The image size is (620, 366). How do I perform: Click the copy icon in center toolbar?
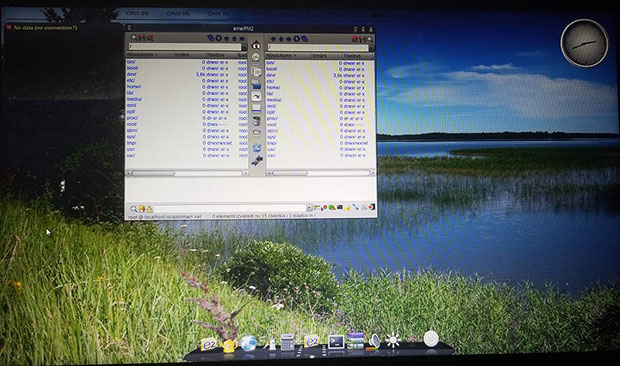pos(256,72)
